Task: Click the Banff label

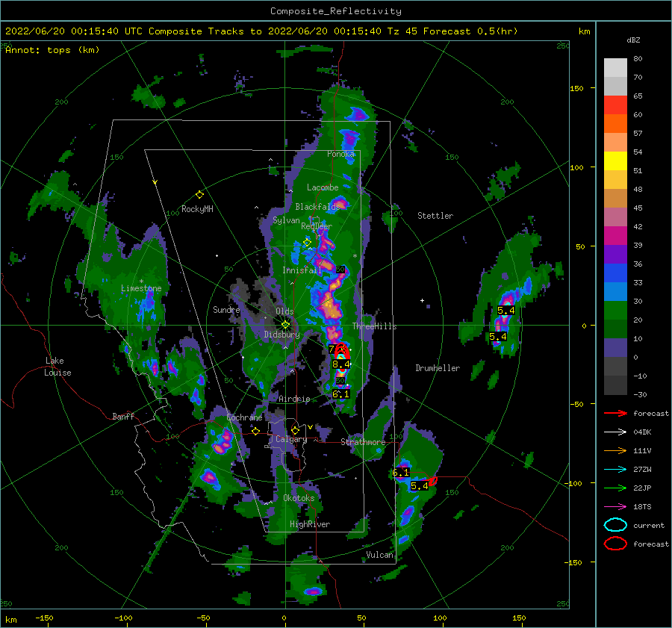Action: click(123, 416)
